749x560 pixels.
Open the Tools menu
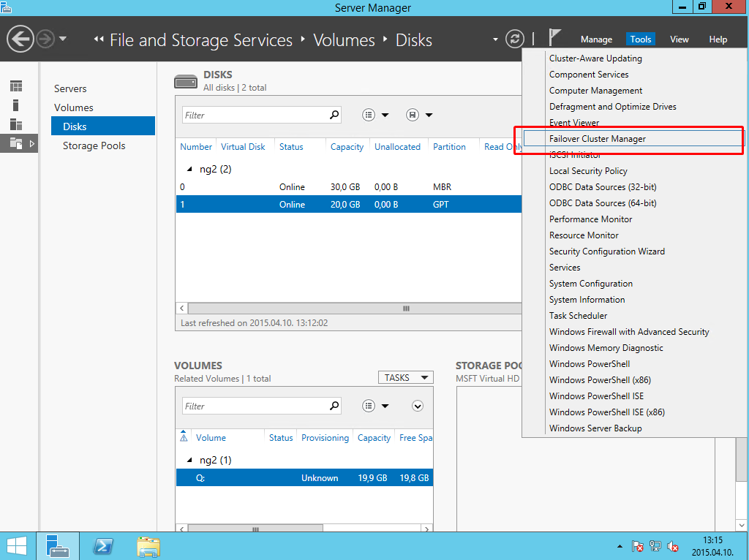click(640, 39)
